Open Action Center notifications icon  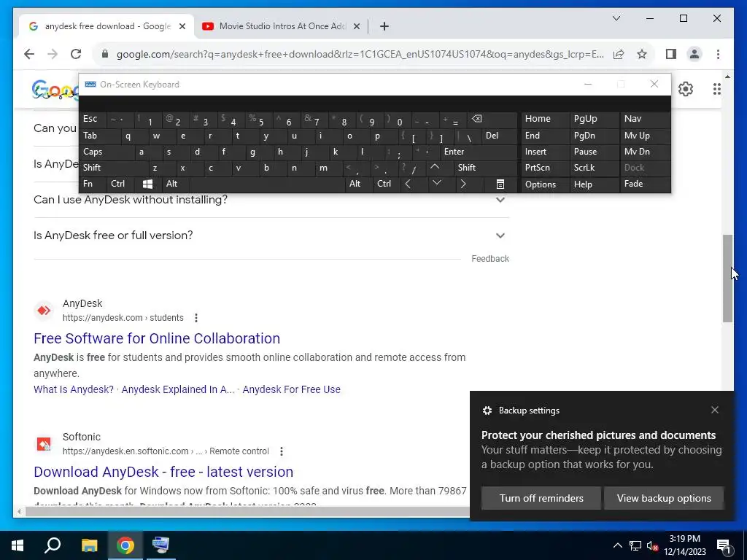(x=724, y=545)
